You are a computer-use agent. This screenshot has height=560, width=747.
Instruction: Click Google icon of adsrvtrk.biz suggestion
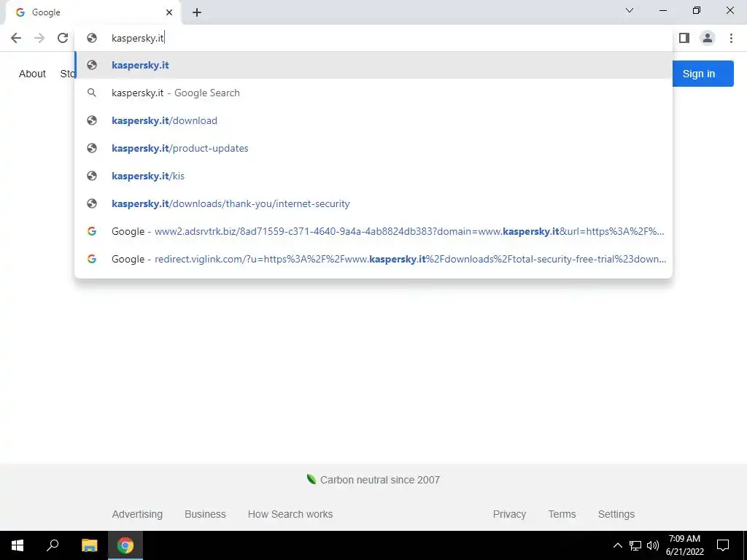92,231
